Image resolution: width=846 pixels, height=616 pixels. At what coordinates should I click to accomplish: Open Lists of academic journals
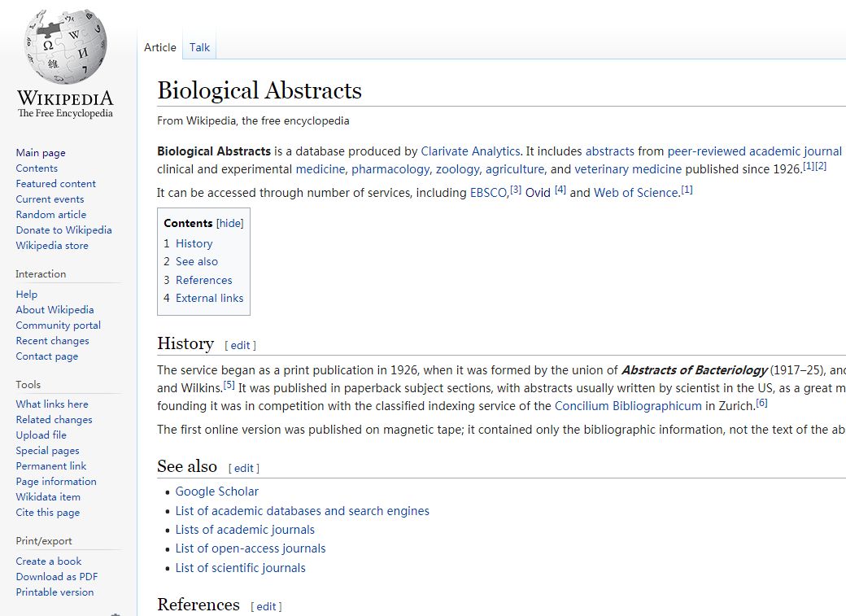click(x=245, y=530)
